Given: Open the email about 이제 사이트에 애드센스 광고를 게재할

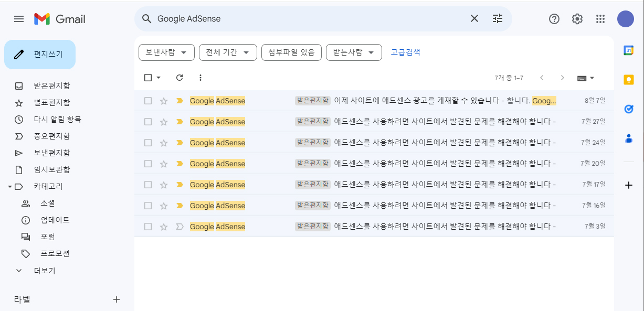Looking at the screenshot, I should click(374, 101).
